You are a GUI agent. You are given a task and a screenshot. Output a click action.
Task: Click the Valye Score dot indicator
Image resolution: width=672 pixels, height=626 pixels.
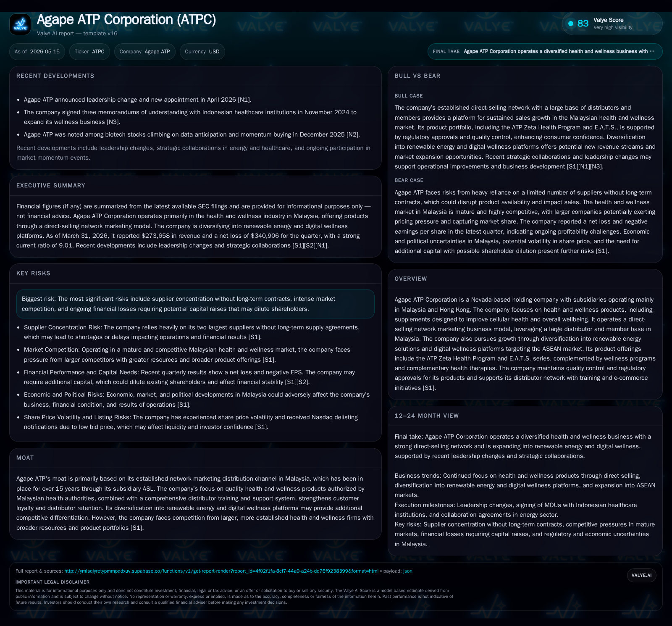(x=571, y=24)
